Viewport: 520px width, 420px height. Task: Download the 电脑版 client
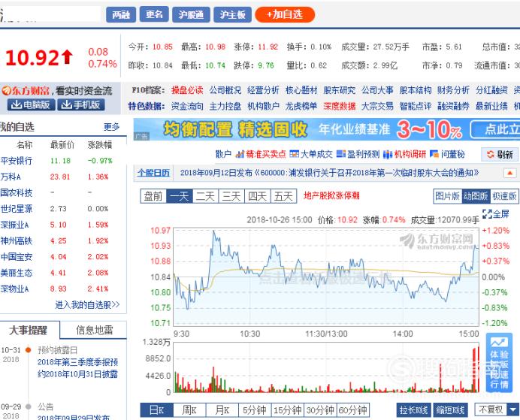(32, 104)
